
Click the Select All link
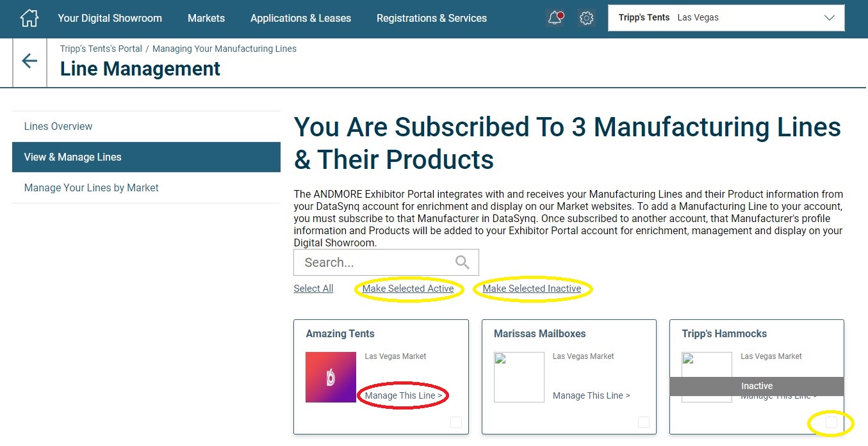[313, 289]
